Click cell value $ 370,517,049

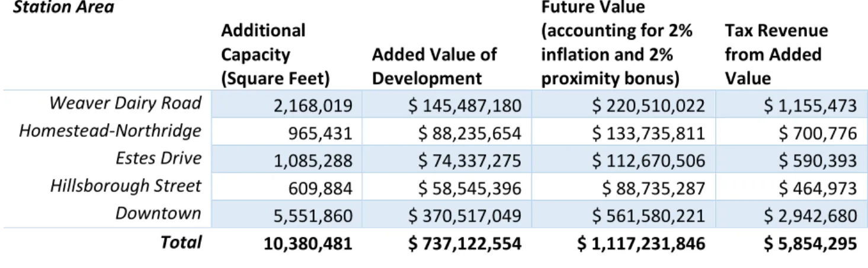pos(465,216)
